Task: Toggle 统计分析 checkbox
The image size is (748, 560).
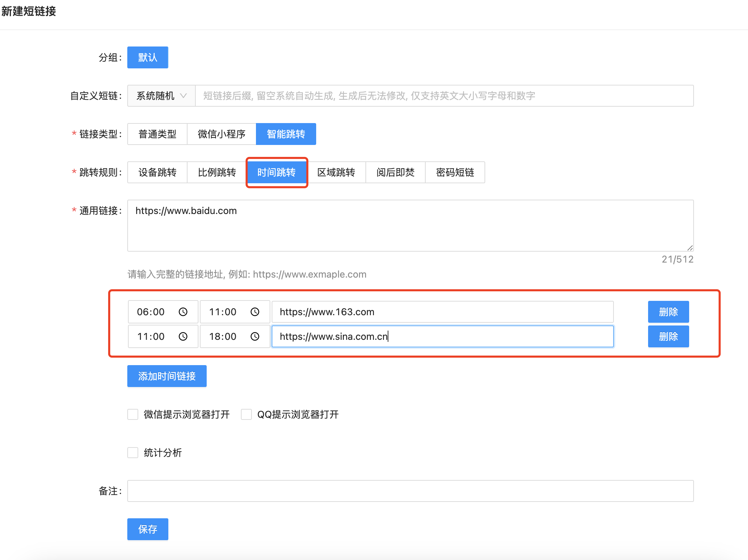Action: pos(133,453)
